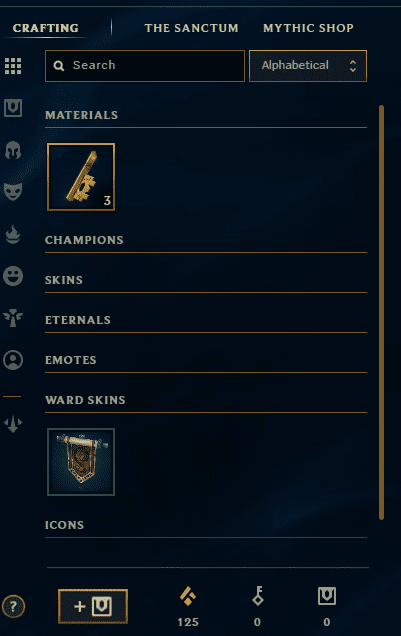The width and height of the screenshot is (401, 636).
Task: Filter loot by emotes smiley icon
Action: click(13, 276)
